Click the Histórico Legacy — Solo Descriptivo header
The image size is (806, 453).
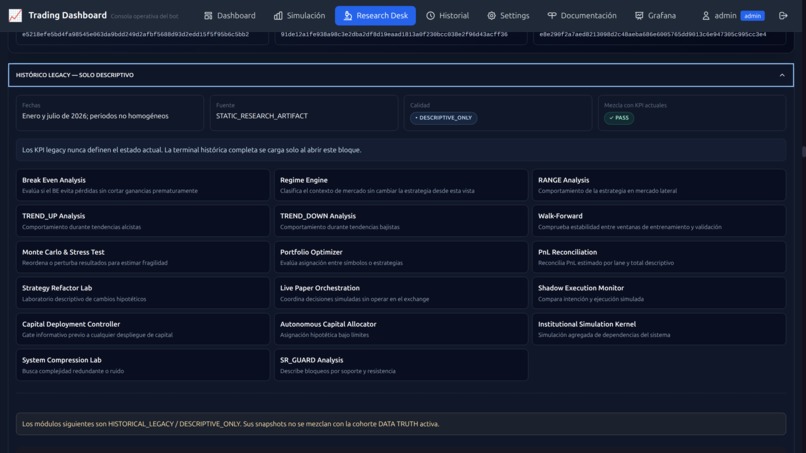401,75
